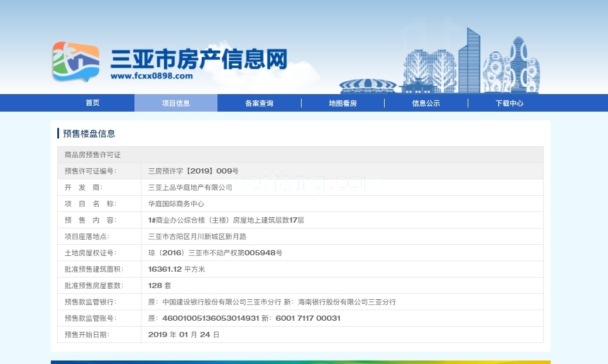Click the 1#商业办公综合楼 presale content value
The image size is (608, 364).
[x=226, y=220]
